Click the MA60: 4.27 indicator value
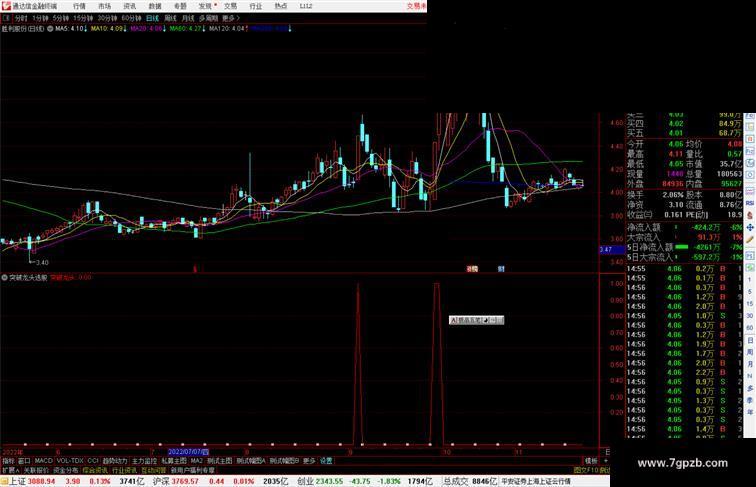Screen dimensions: 756x487 (186, 29)
